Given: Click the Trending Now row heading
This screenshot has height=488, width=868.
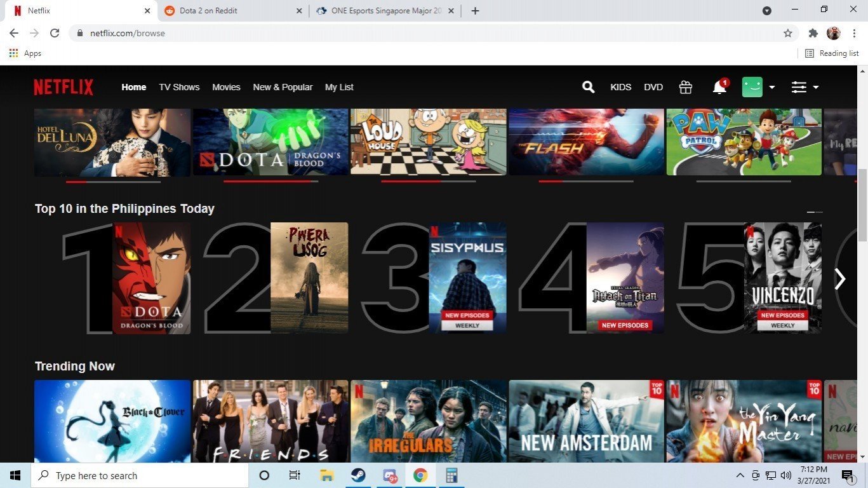Looking at the screenshot, I should [x=75, y=366].
